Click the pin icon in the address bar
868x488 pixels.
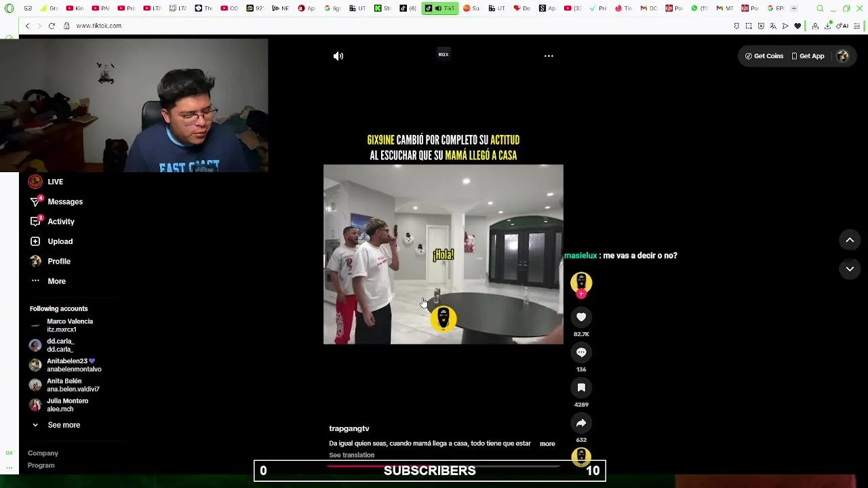click(x=736, y=26)
